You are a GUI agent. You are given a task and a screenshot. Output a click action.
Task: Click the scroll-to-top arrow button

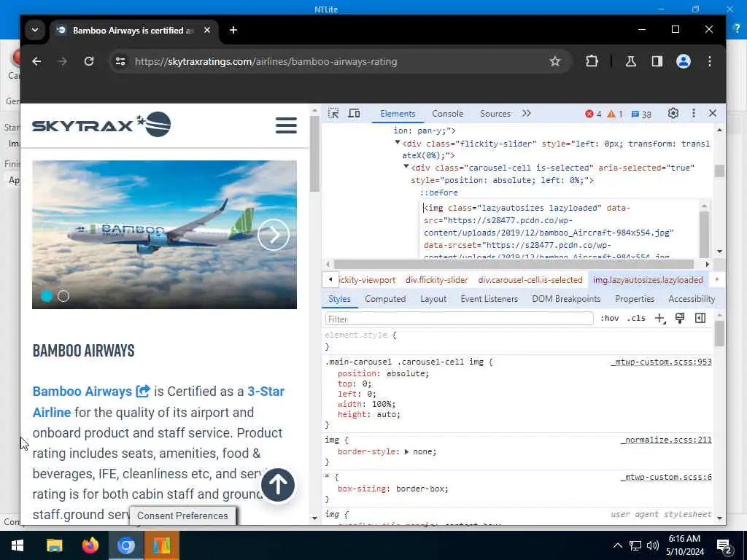click(278, 485)
